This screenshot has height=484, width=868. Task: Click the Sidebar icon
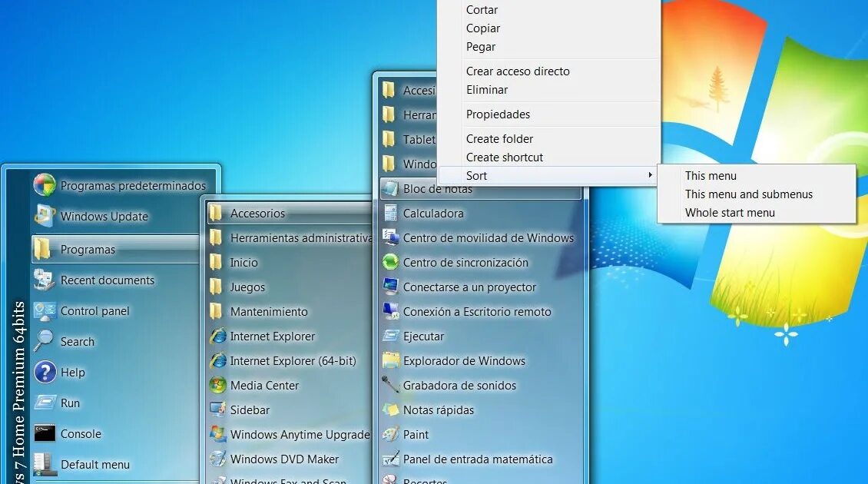[x=218, y=409]
